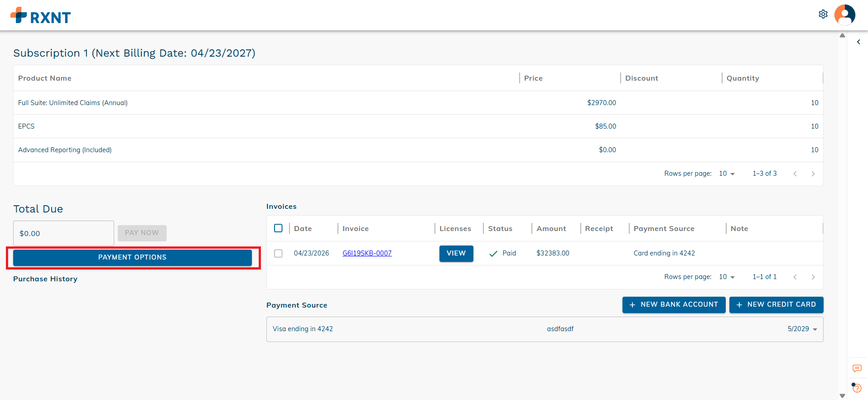Click the invoice date 04/23/2026
The image size is (868, 400).
[x=312, y=253]
